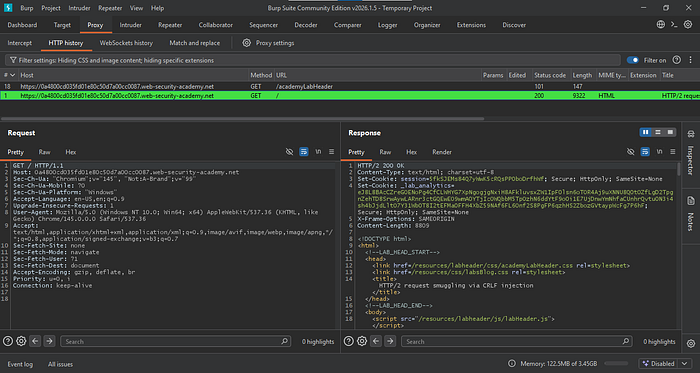Open the HTTP history three-dot options menu
The height and width of the screenshot is (373, 700).
pos(690,60)
